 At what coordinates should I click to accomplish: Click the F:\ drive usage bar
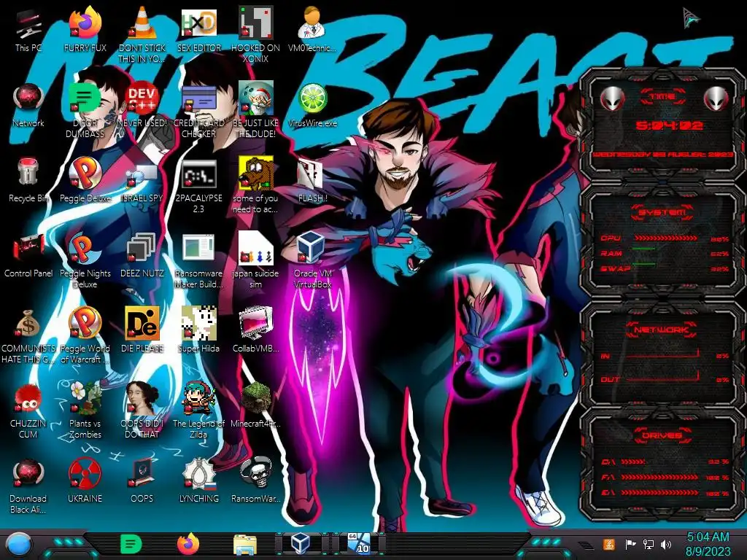(659, 477)
